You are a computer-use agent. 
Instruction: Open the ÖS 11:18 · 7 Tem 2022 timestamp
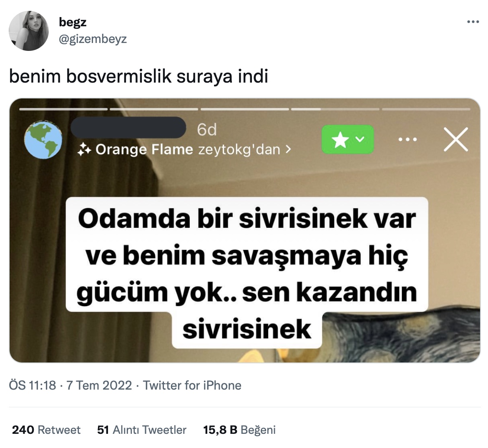coord(70,385)
